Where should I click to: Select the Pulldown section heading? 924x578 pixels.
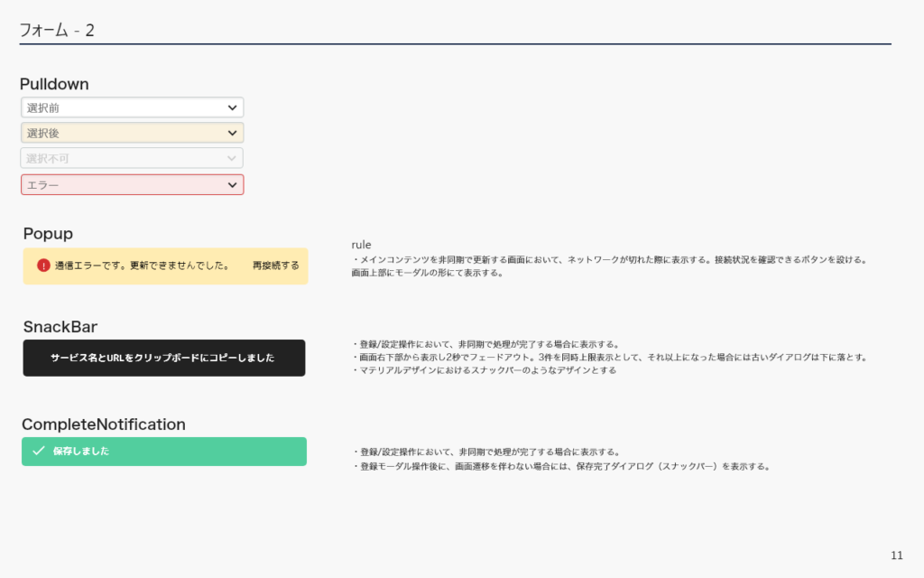(x=54, y=84)
